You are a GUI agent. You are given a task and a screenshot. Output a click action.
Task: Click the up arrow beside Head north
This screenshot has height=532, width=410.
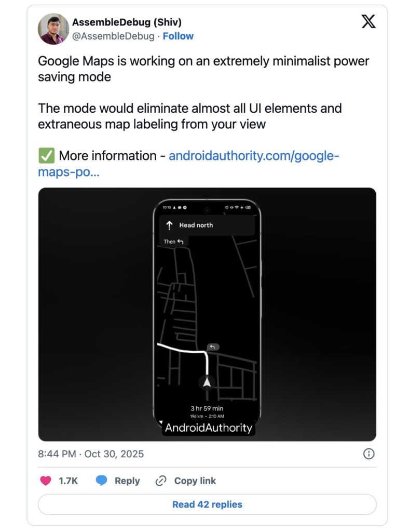pos(169,225)
